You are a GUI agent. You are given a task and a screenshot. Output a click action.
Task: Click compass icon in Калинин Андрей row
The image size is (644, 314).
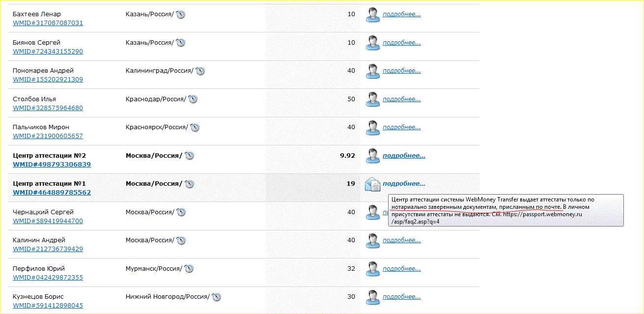[x=181, y=241]
